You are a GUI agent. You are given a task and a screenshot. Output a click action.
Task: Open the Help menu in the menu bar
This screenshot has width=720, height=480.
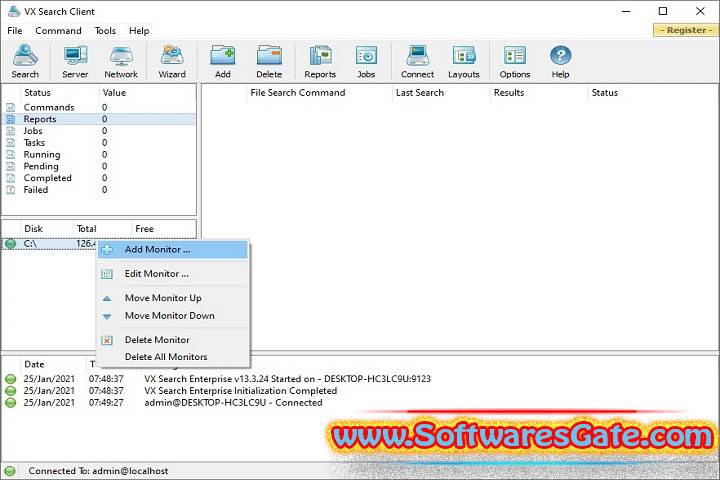(x=139, y=31)
